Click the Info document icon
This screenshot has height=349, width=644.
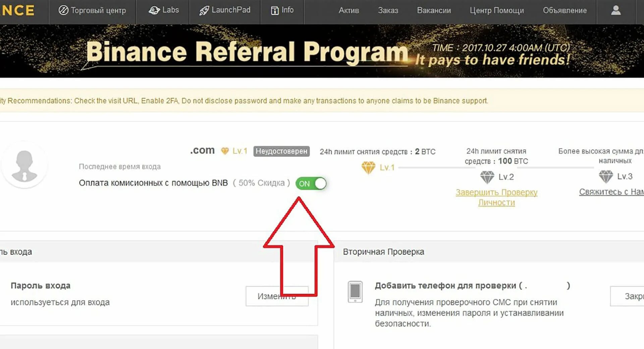coord(275,11)
